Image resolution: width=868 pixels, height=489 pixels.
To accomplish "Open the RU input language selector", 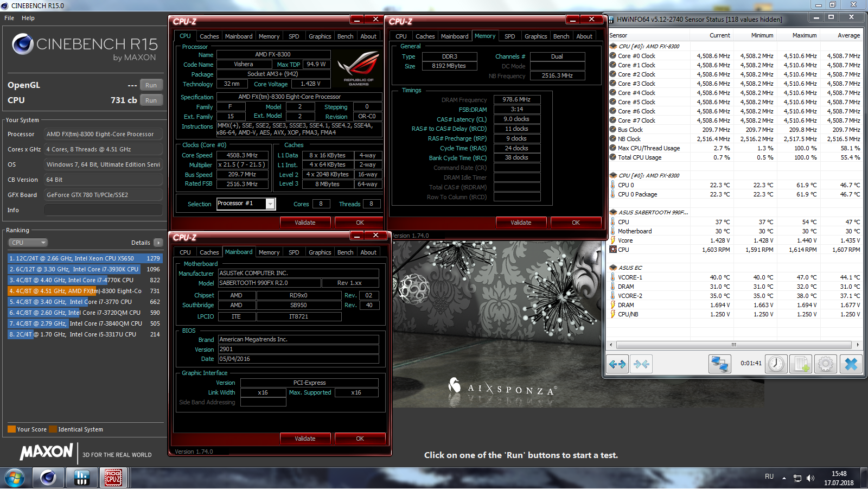I will (769, 477).
